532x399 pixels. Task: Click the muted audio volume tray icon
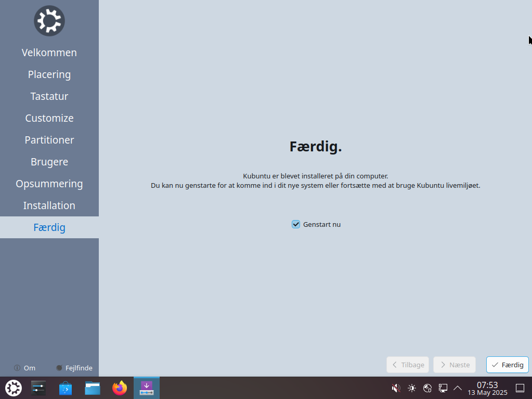[x=396, y=388]
